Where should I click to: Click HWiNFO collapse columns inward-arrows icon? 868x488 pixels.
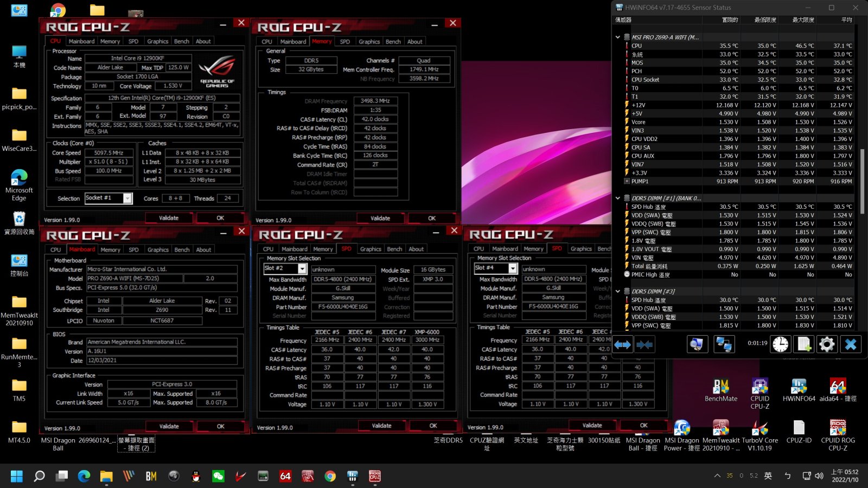644,344
